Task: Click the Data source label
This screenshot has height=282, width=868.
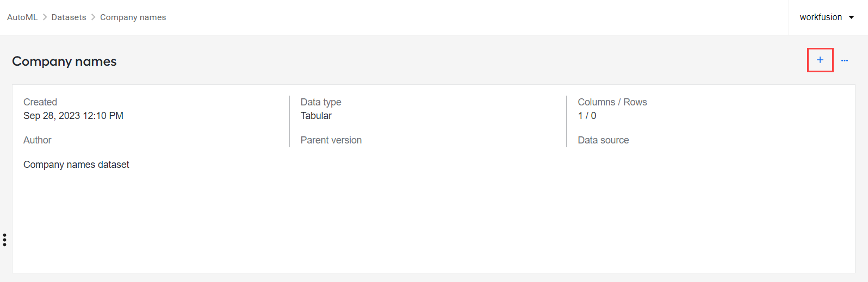Action: click(603, 140)
